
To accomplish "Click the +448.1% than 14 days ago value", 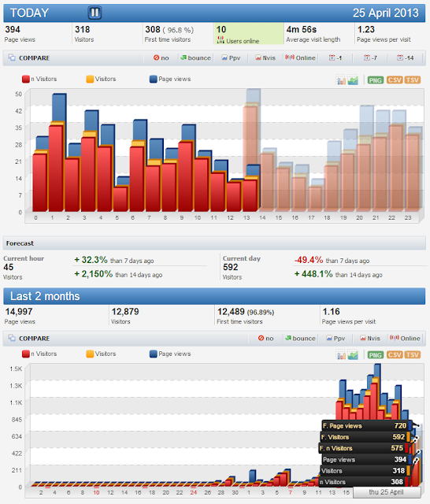I will tap(338, 274).
